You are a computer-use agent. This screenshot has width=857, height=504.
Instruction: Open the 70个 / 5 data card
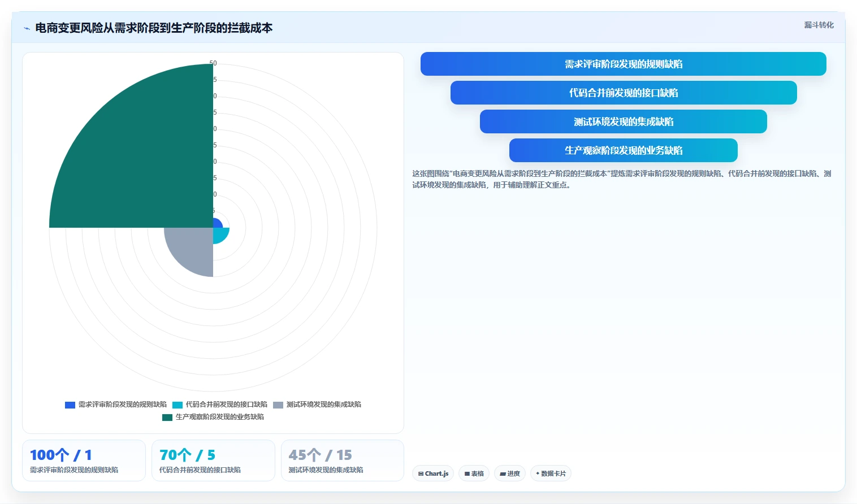click(x=213, y=460)
